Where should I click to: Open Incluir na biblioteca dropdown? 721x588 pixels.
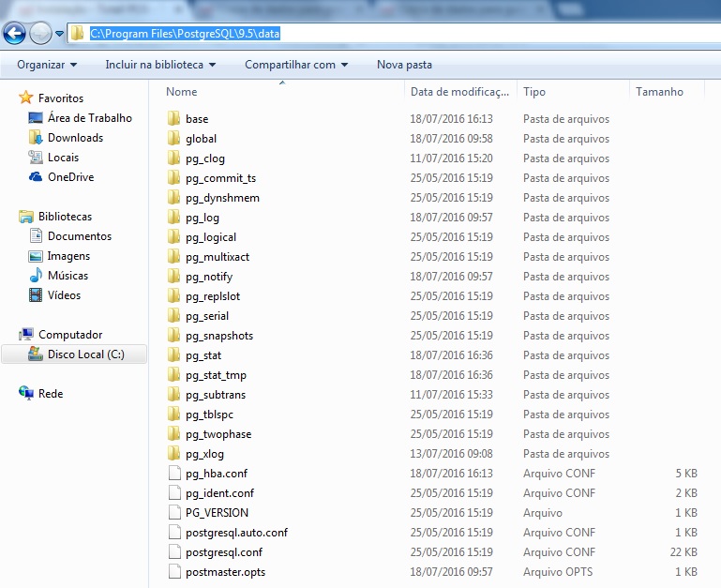(160, 65)
